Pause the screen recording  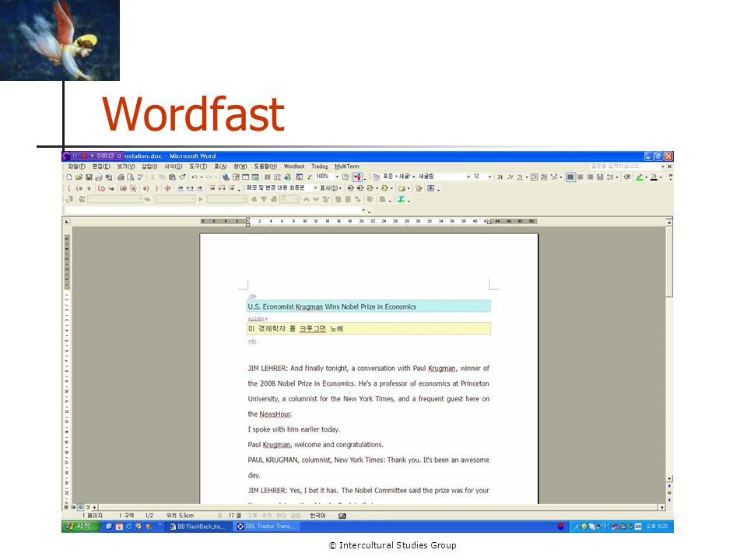click(x=75, y=156)
